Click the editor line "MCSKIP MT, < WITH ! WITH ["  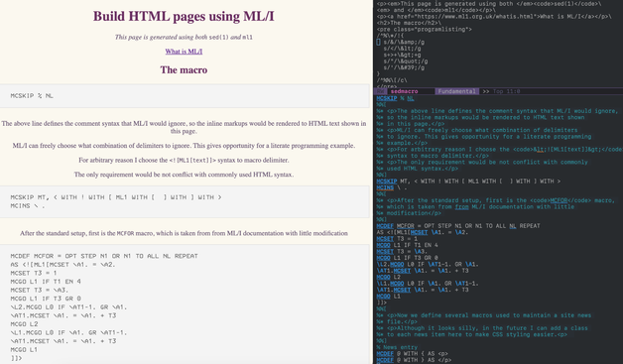point(468,182)
